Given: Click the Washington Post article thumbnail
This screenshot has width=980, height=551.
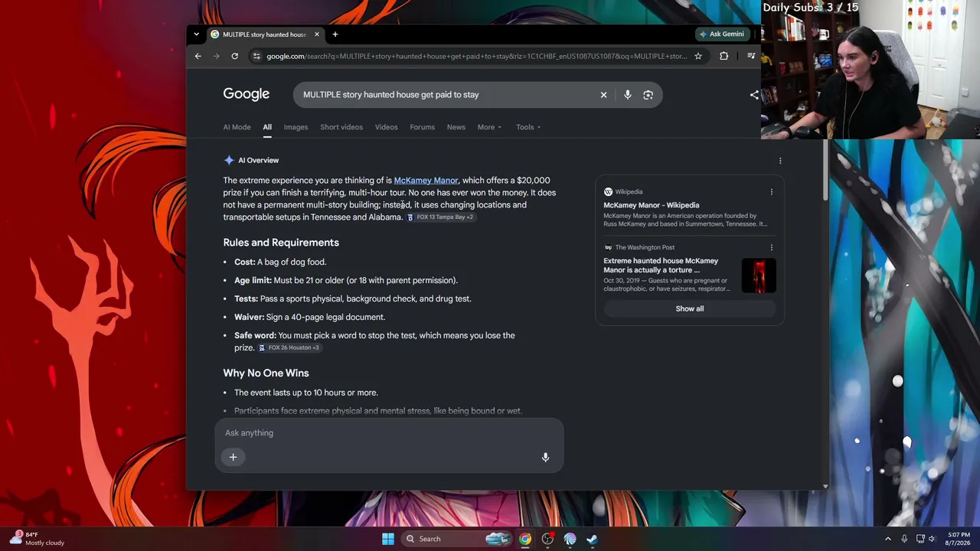Looking at the screenshot, I should [759, 275].
